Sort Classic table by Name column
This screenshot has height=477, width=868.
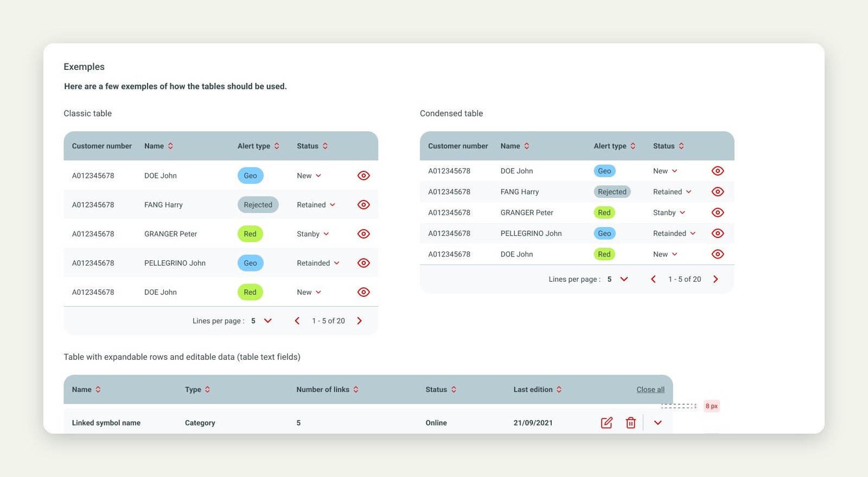point(170,146)
